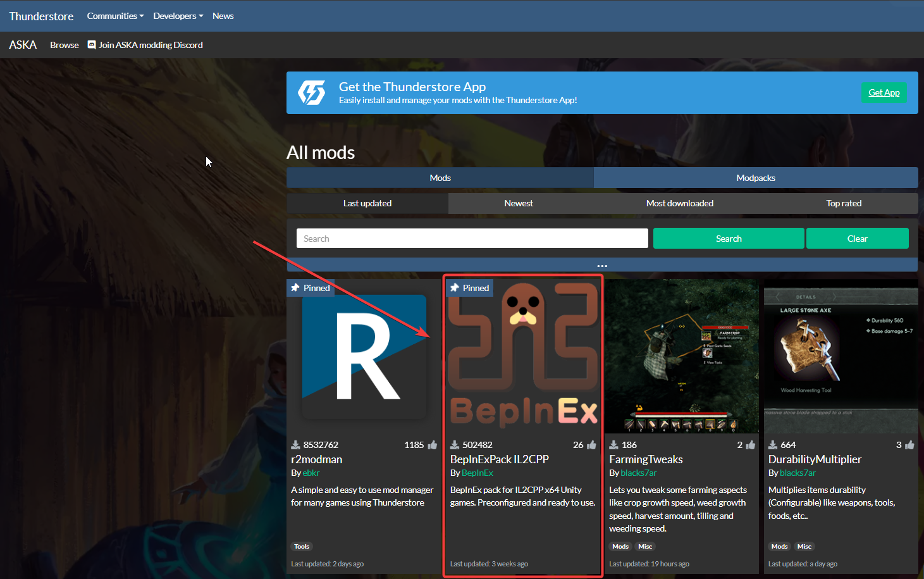Click the download icon on r2modman card
This screenshot has height=579, width=924.
(x=295, y=445)
